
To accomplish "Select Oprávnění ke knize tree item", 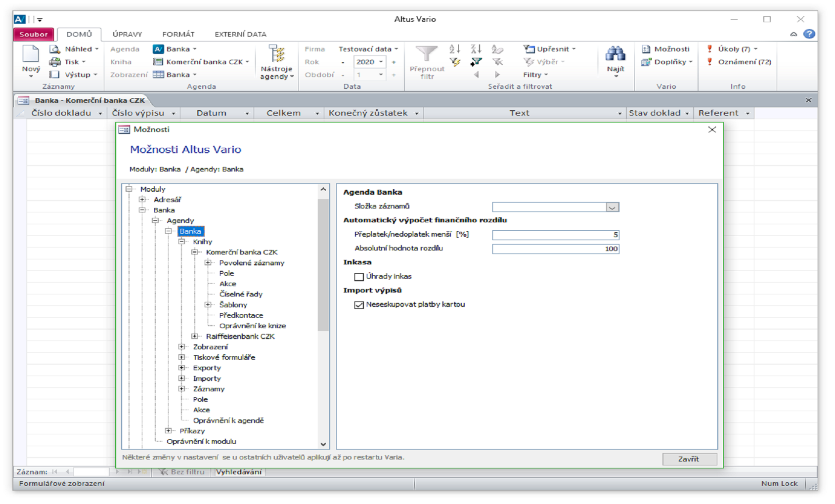I will point(253,326).
